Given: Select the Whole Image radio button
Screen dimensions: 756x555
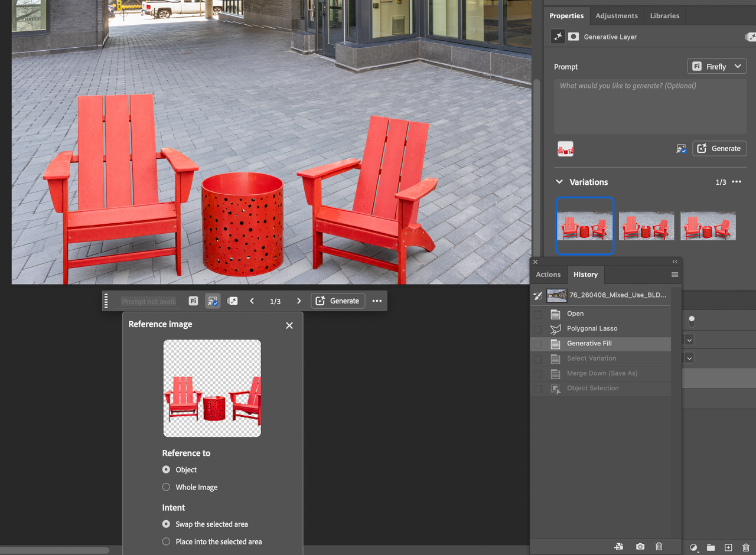Looking at the screenshot, I should coord(167,487).
